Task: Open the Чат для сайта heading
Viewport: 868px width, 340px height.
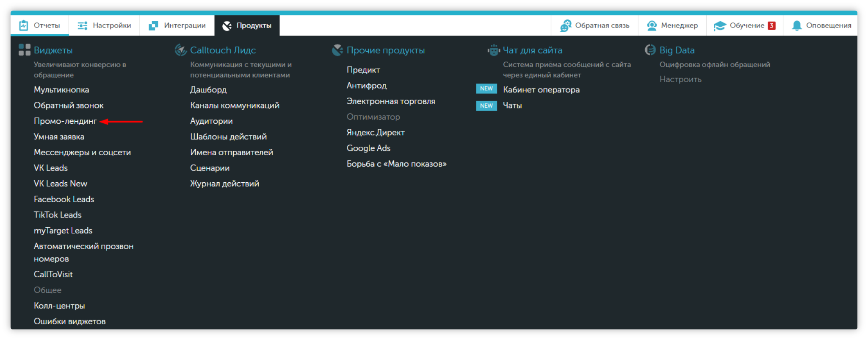Action: tap(533, 50)
